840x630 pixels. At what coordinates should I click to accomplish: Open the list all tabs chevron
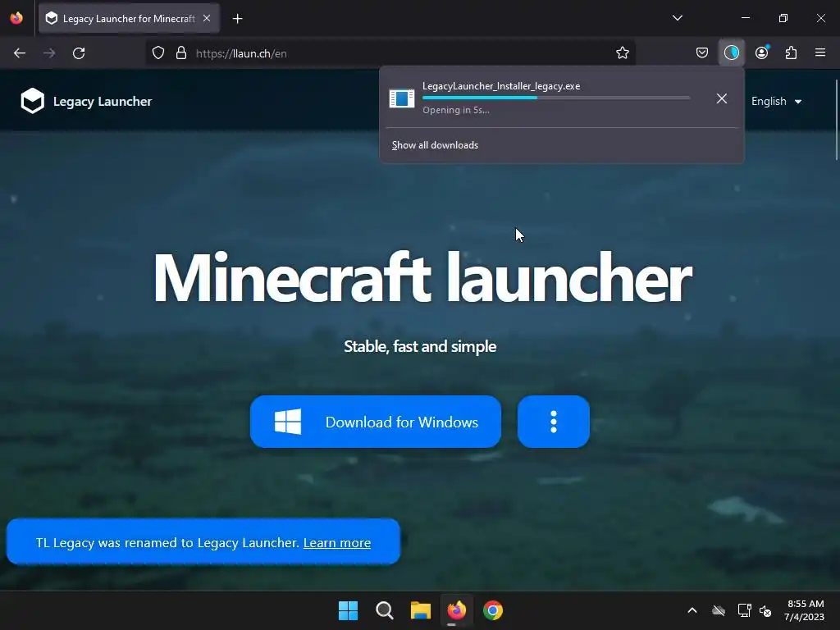tap(677, 18)
